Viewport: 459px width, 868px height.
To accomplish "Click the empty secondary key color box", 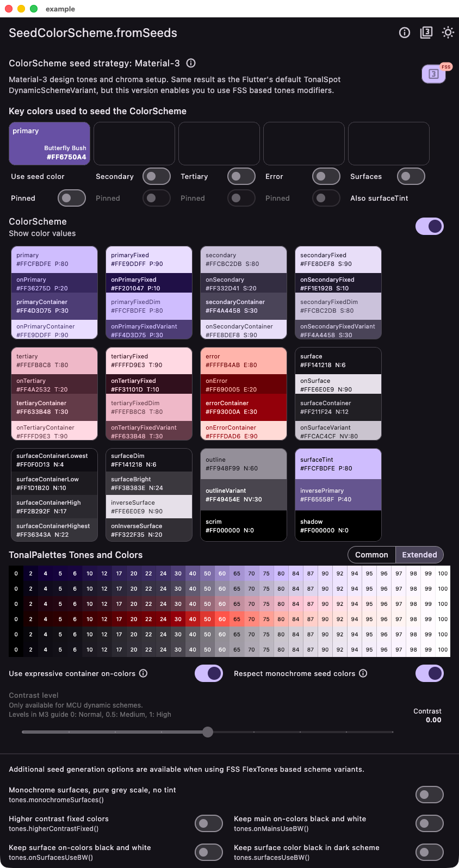I will 134,144.
